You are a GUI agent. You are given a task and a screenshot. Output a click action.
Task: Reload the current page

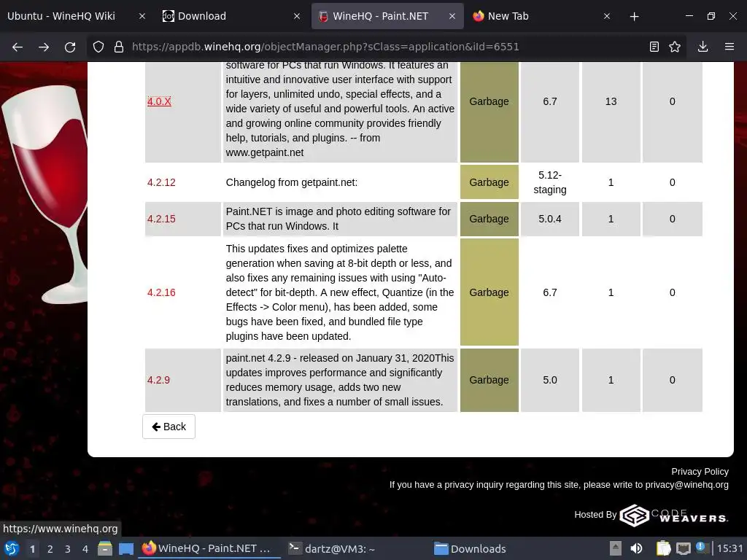click(70, 47)
